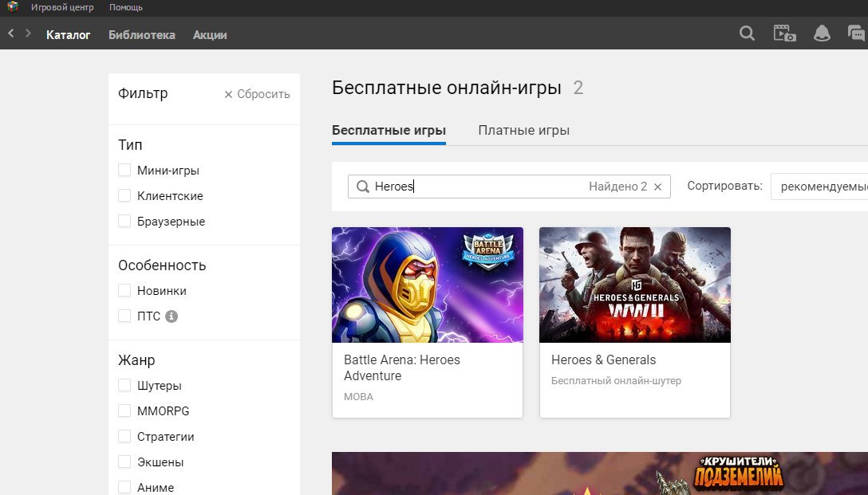This screenshot has width=868, height=495.
Task: Reset filters with Сбросить
Action: [257, 94]
